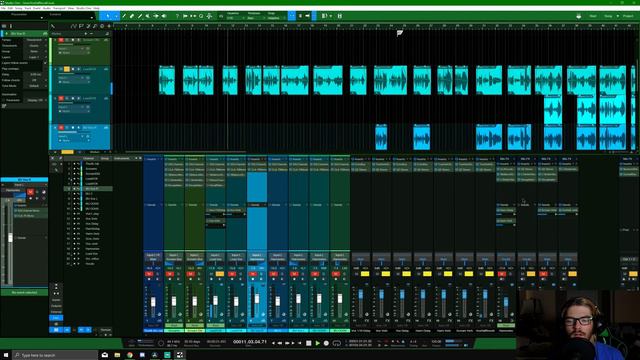Open the Timebase dropdown

coord(256,18)
